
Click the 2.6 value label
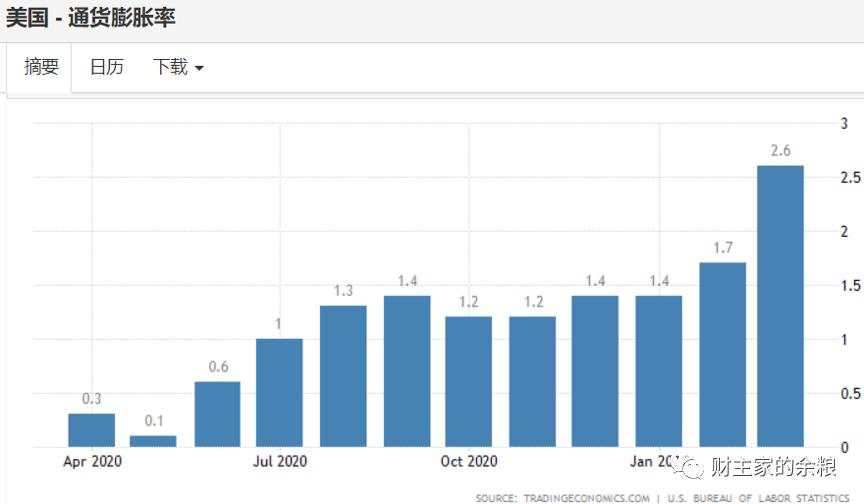tap(780, 150)
